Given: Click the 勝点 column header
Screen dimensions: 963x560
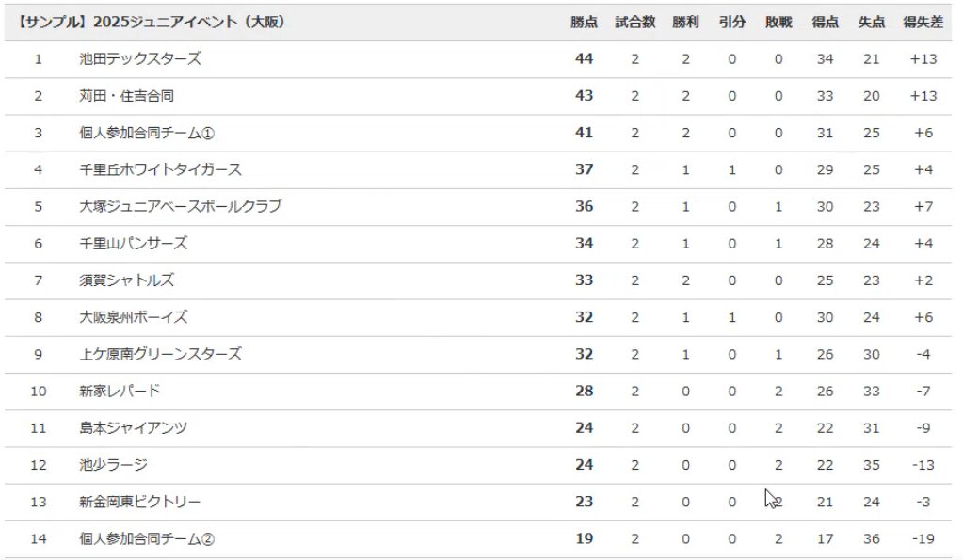Looking at the screenshot, I should click(584, 23).
